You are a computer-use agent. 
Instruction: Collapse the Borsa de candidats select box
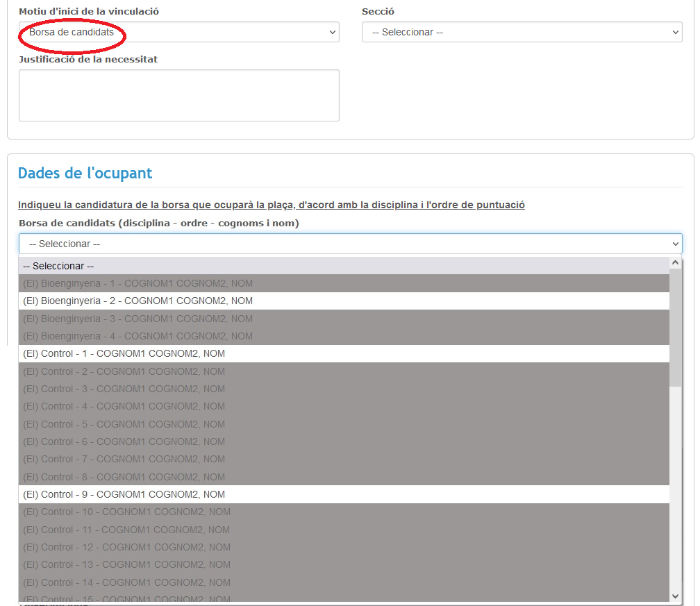350,244
